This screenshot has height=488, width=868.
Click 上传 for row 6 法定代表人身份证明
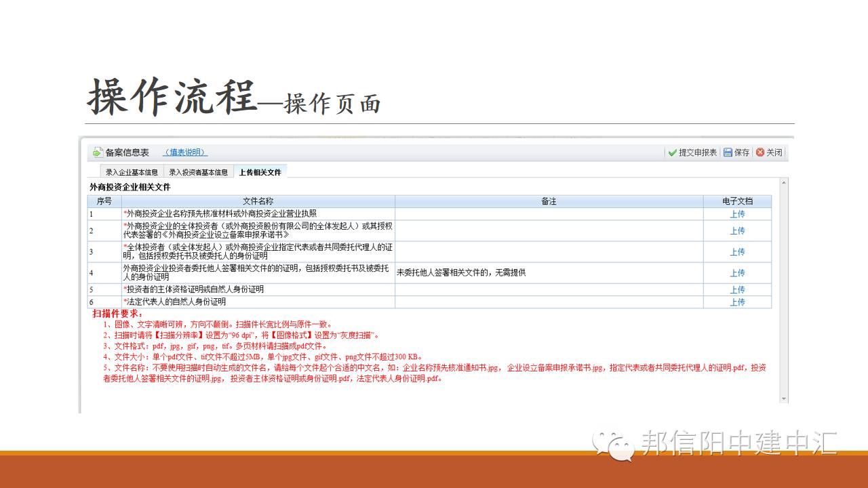click(x=737, y=302)
